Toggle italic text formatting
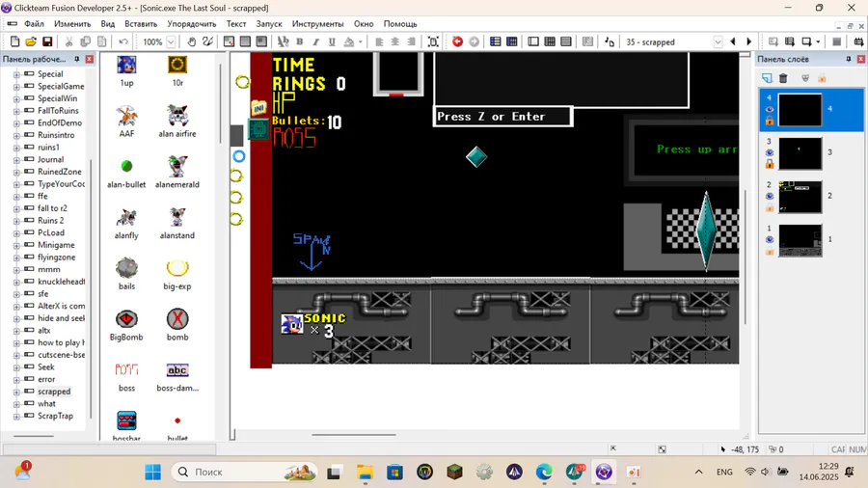The height and width of the screenshot is (488, 868). [x=315, y=42]
